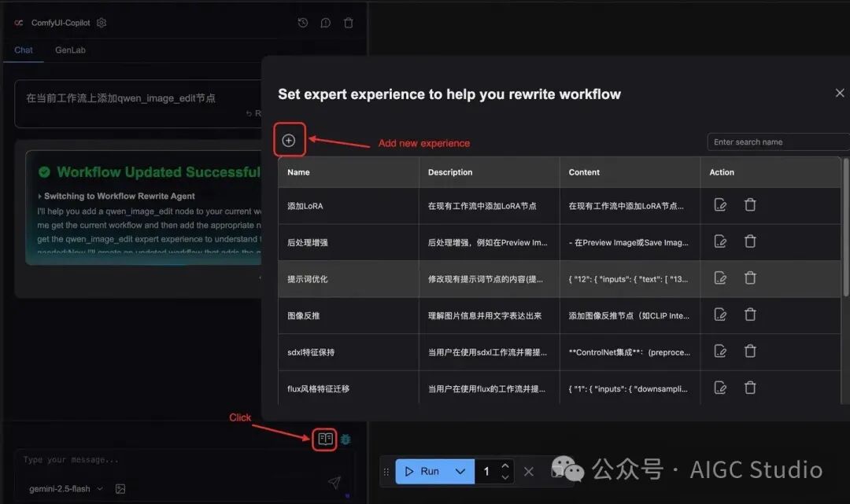The height and width of the screenshot is (504, 850).
Task: Click the Run button to execute workflow
Action: pyautogui.click(x=425, y=471)
